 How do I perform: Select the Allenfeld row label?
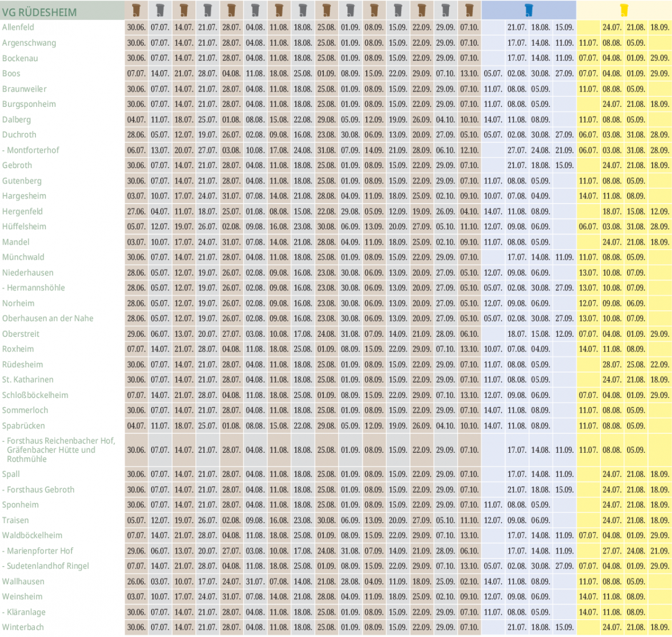click(18, 27)
